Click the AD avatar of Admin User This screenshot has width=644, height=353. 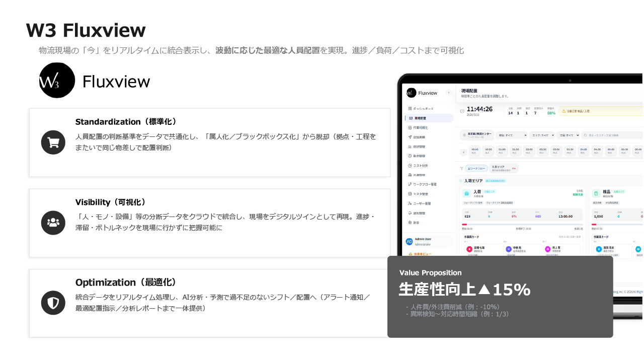[x=410, y=242]
